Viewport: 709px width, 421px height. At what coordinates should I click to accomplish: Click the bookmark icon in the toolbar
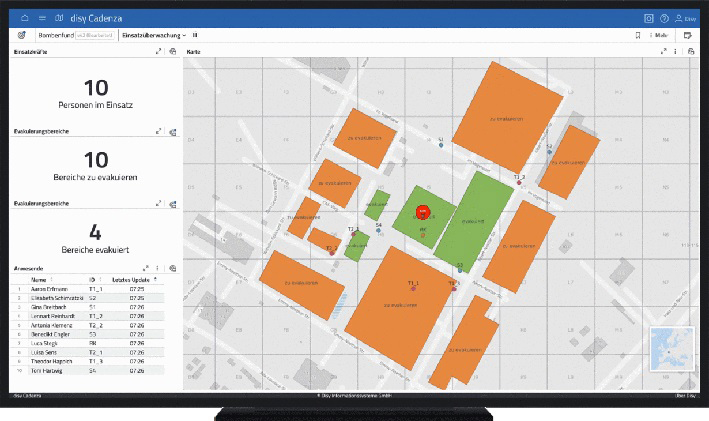pos(638,35)
